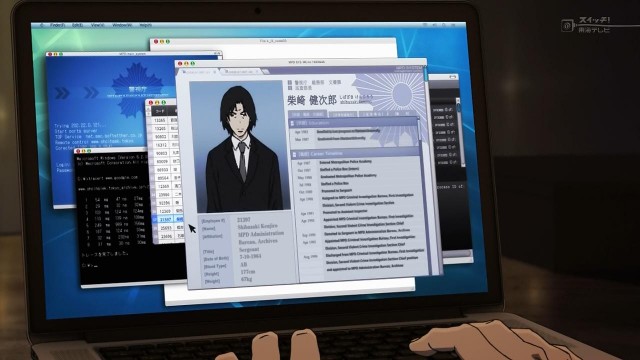
Task: Select the first profile info tab
Action: click(x=308, y=115)
